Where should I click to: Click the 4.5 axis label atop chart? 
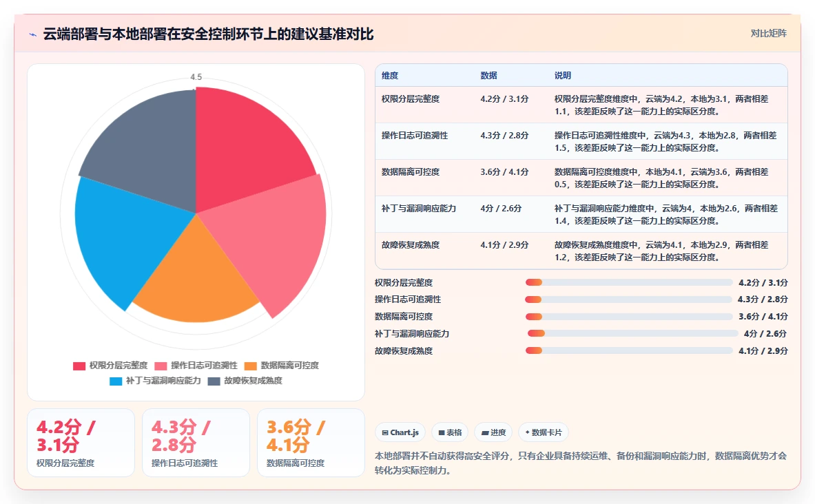(x=196, y=77)
